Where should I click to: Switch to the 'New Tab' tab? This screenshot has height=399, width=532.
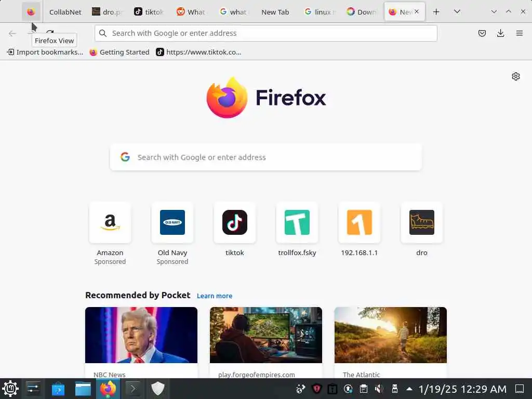pos(275,12)
